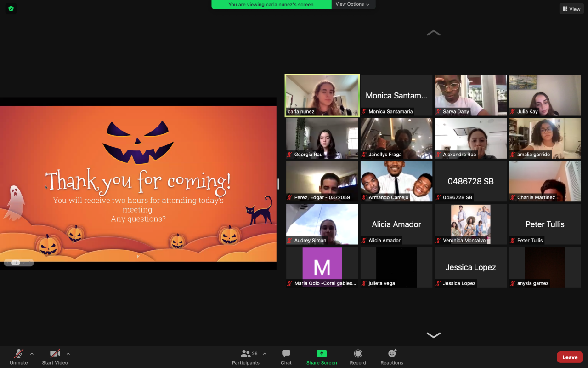
Task: Expand the participants arrow next to count
Action: coord(264,354)
